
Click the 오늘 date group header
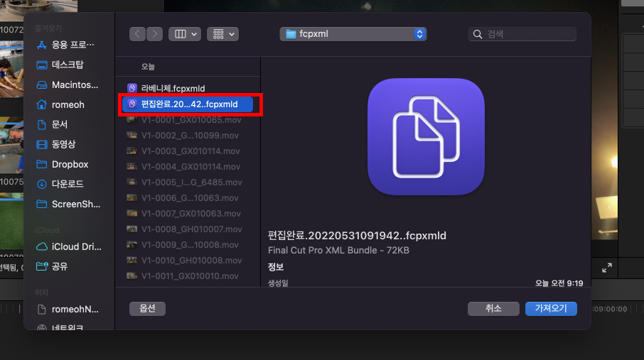[149, 67]
